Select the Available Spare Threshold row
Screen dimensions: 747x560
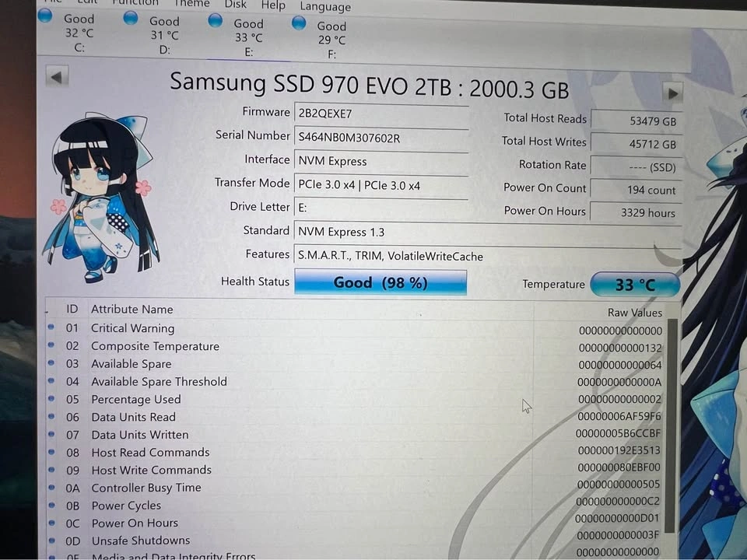(355, 382)
